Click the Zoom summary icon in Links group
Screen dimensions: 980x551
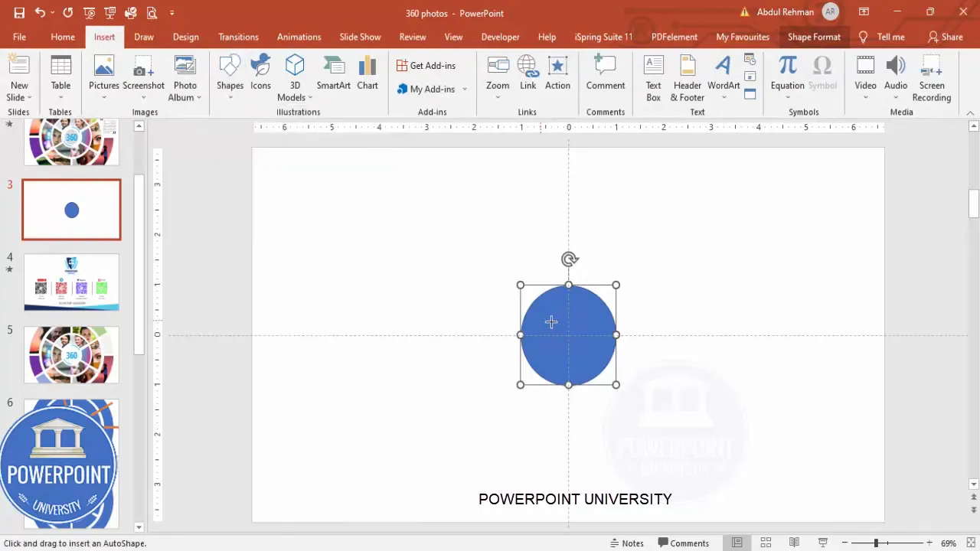498,78
